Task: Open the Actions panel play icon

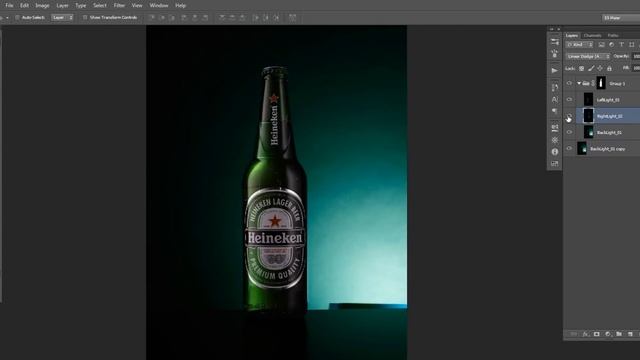Action: [554, 71]
